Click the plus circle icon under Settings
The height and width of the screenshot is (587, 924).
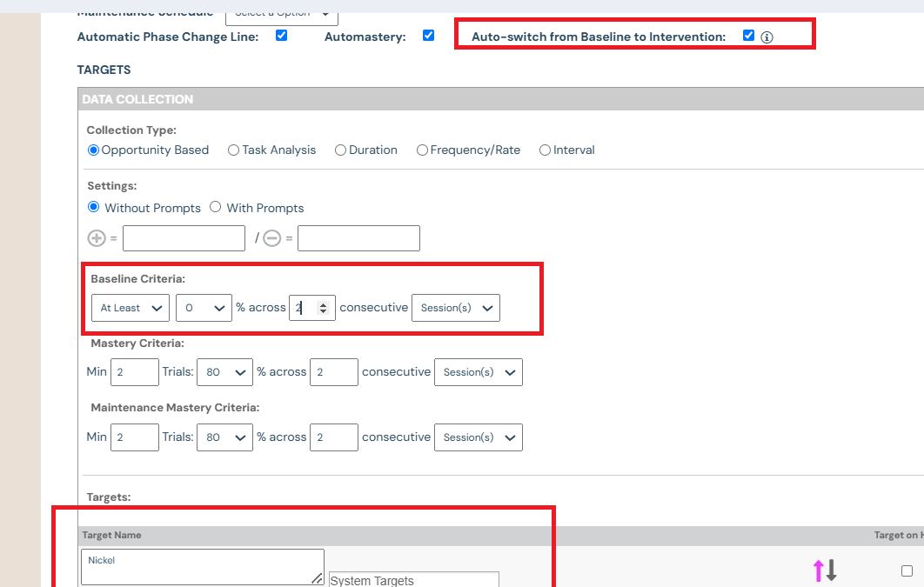(x=97, y=238)
